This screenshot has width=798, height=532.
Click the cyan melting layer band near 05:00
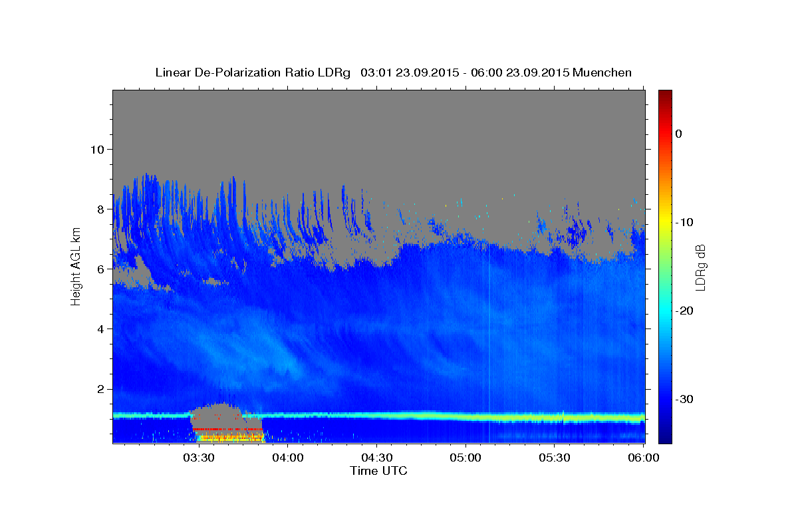(465, 416)
